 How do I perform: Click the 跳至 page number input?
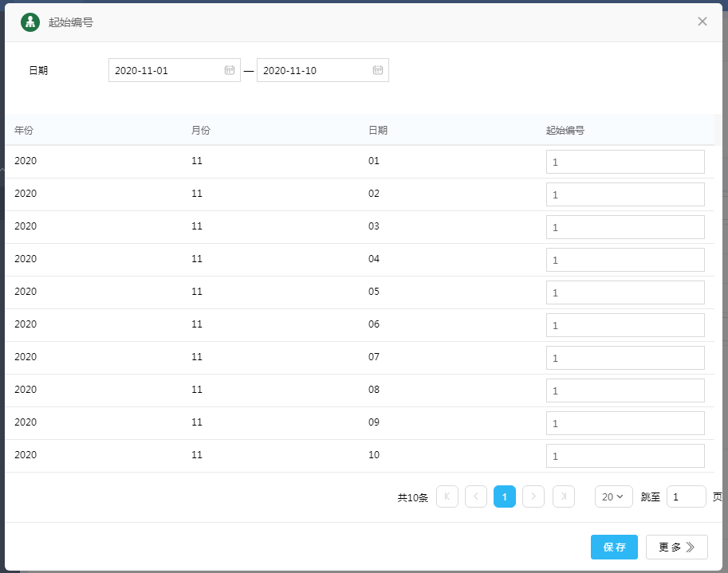[x=686, y=496]
